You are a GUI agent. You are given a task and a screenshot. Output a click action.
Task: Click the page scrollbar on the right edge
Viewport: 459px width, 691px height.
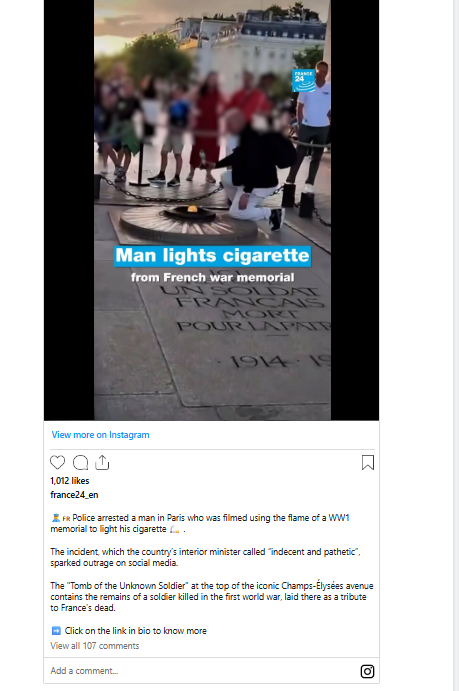click(456, 346)
